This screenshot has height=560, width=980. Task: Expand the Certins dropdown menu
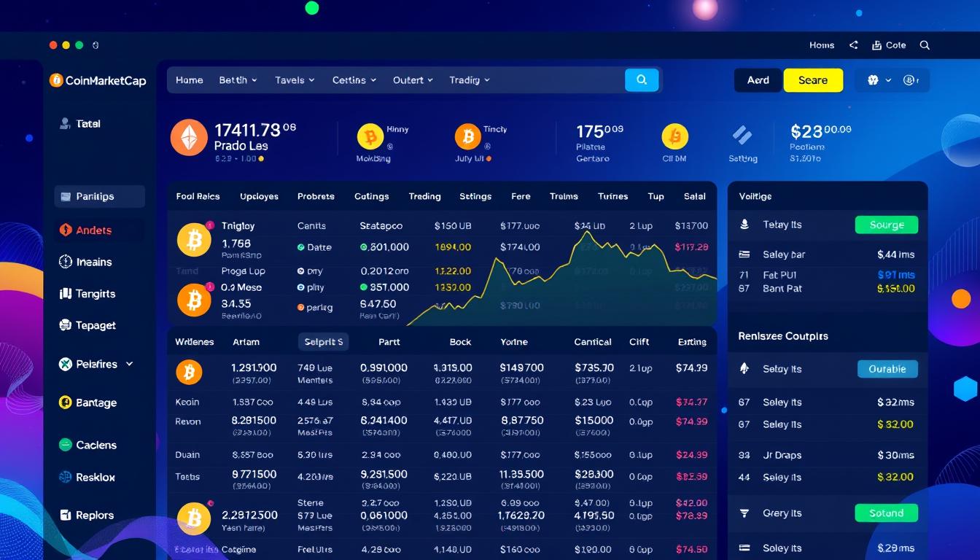click(354, 80)
